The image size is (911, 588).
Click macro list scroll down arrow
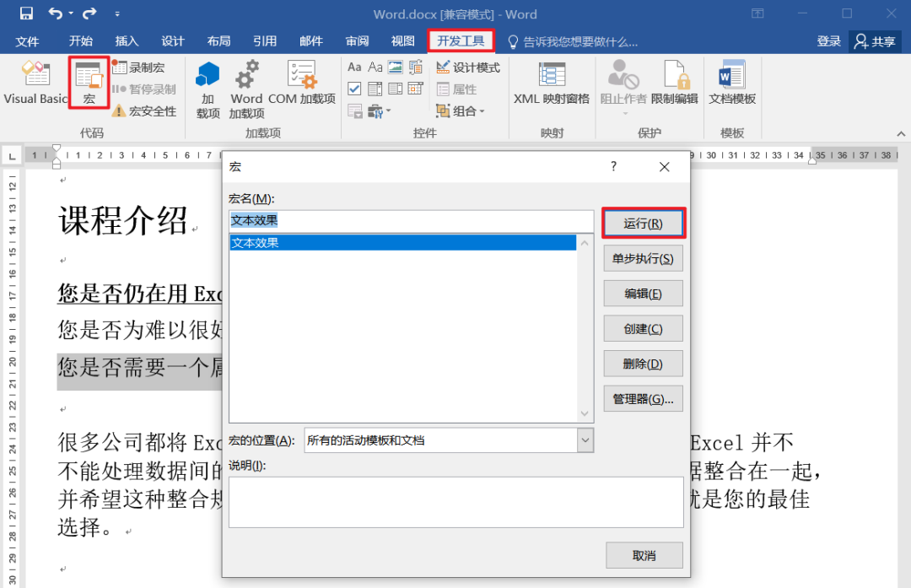(585, 413)
